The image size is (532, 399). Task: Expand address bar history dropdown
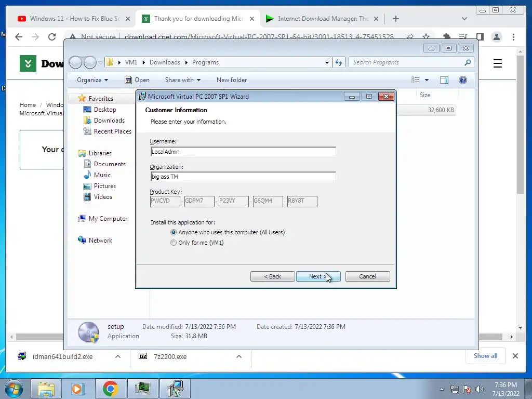327,62
